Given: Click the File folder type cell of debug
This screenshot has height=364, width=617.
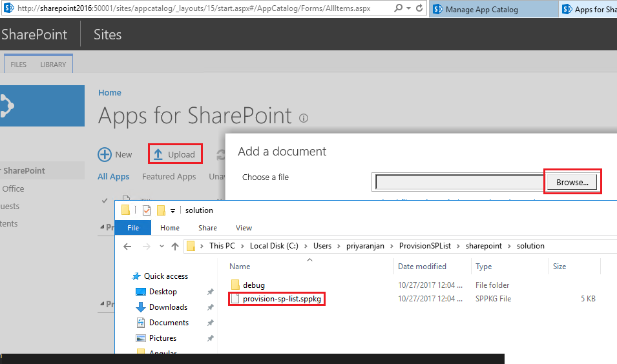Looking at the screenshot, I should pyautogui.click(x=492, y=285).
